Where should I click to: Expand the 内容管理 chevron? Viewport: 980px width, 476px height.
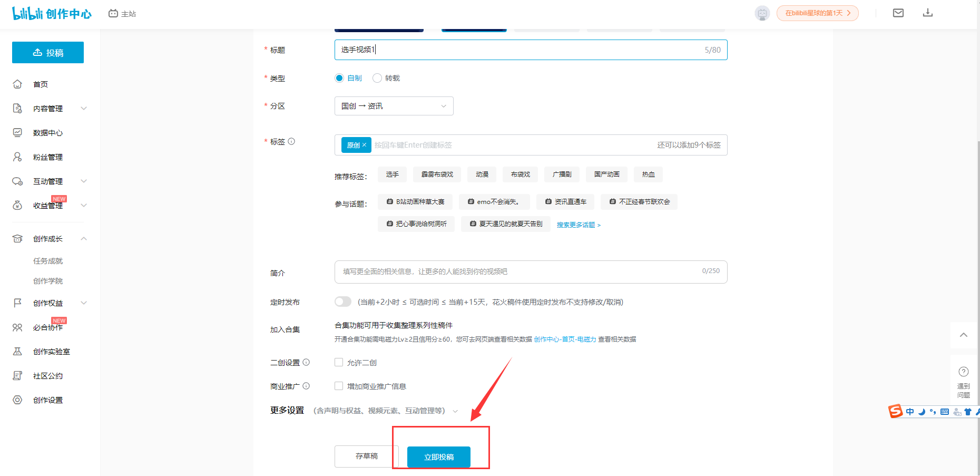tap(84, 109)
